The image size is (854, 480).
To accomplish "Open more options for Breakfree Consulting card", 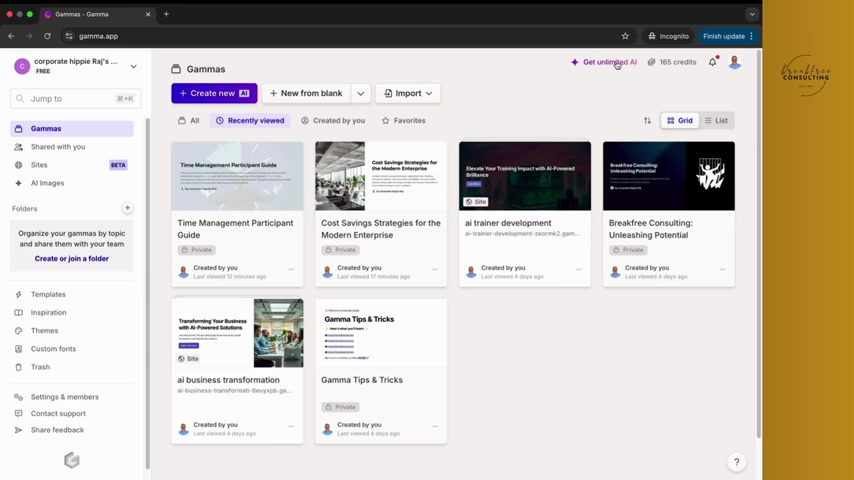I will point(723,269).
